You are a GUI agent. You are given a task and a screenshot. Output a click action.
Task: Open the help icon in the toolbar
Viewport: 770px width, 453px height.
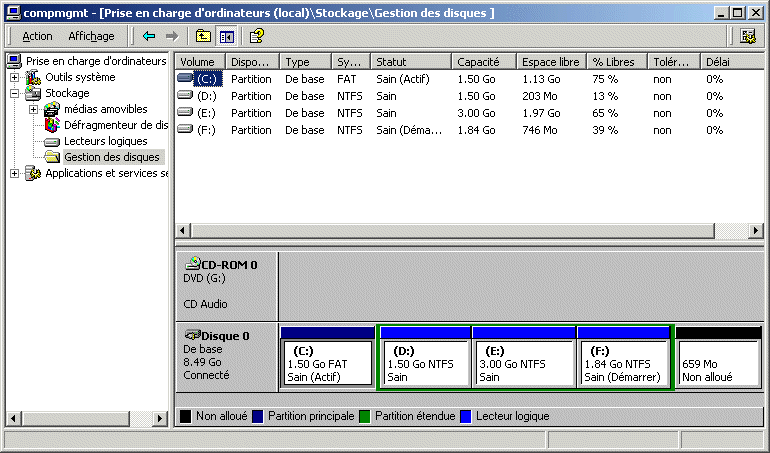tap(256, 36)
